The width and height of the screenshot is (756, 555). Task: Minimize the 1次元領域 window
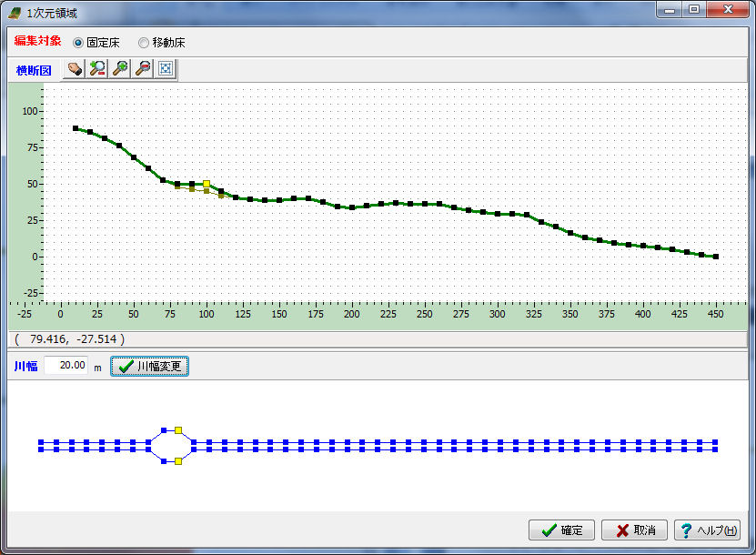(670, 9)
